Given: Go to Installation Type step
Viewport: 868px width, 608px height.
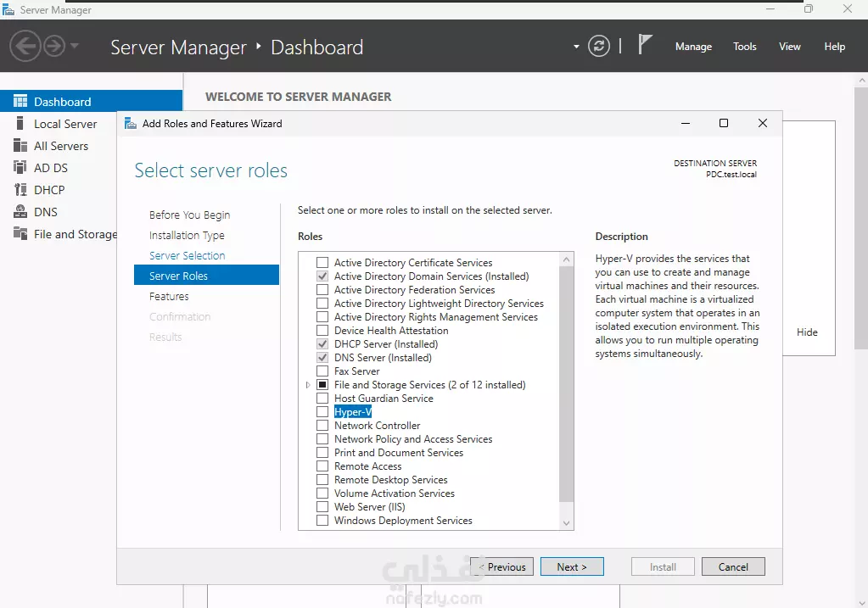Looking at the screenshot, I should point(187,235).
